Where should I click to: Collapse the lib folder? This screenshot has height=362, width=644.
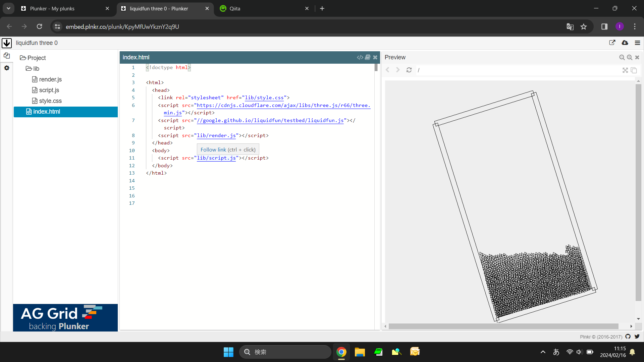tap(33, 69)
